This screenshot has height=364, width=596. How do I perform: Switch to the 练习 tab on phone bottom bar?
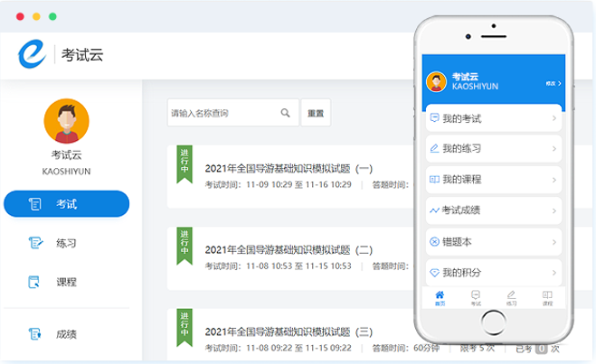(511, 296)
